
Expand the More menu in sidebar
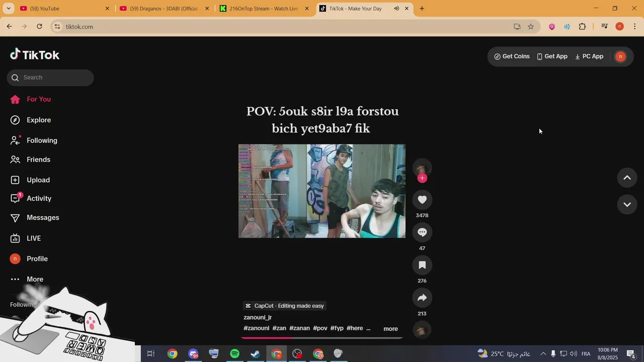27,279
